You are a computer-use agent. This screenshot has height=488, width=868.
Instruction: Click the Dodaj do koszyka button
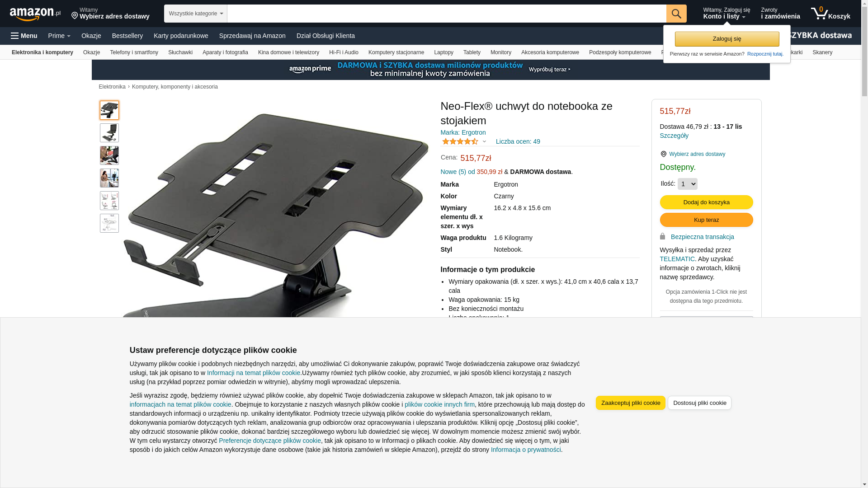click(706, 202)
